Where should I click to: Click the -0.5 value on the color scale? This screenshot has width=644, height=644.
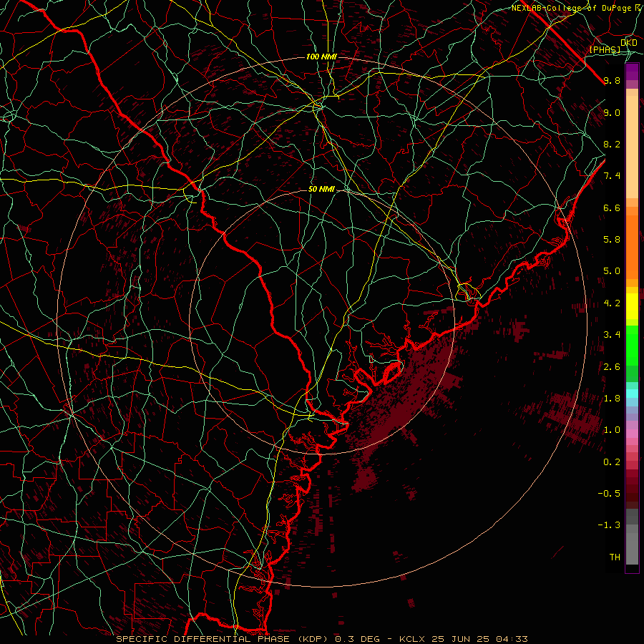coord(610,494)
